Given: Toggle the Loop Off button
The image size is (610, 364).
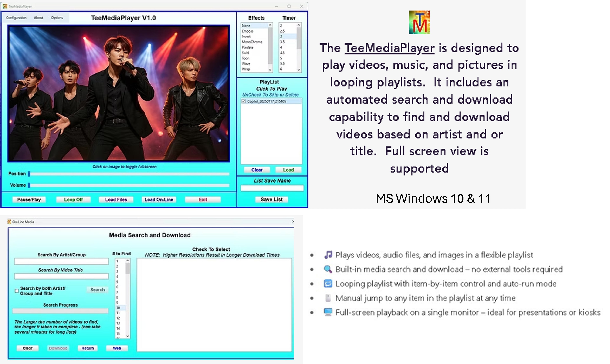Looking at the screenshot, I should [73, 200].
